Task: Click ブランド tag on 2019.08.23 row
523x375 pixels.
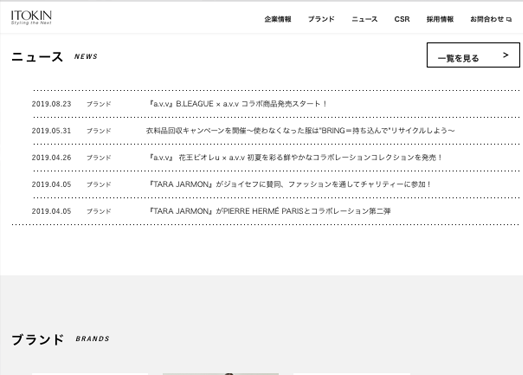Action: pos(99,104)
